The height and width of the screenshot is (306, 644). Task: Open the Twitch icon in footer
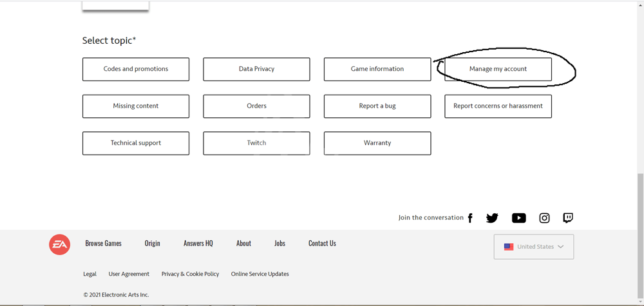pyautogui.click(x=568, y=218)
